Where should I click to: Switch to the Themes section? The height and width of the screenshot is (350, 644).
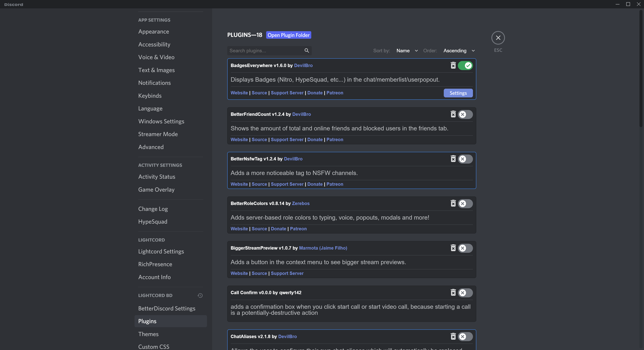[x=148, y=334]
